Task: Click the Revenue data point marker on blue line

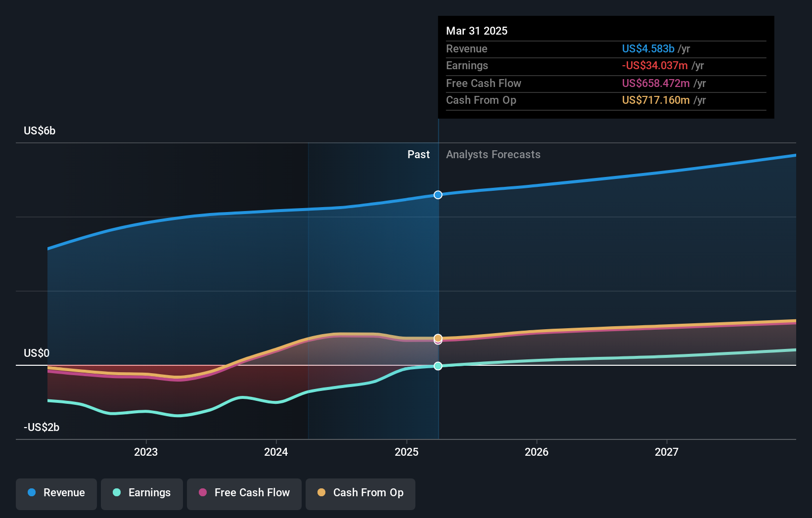Action: point(438,195)
